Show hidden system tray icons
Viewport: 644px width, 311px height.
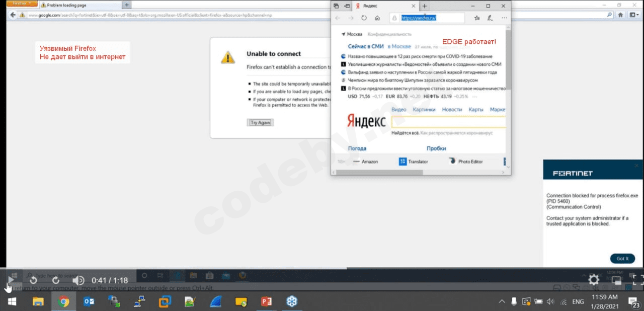pos(502,302)
